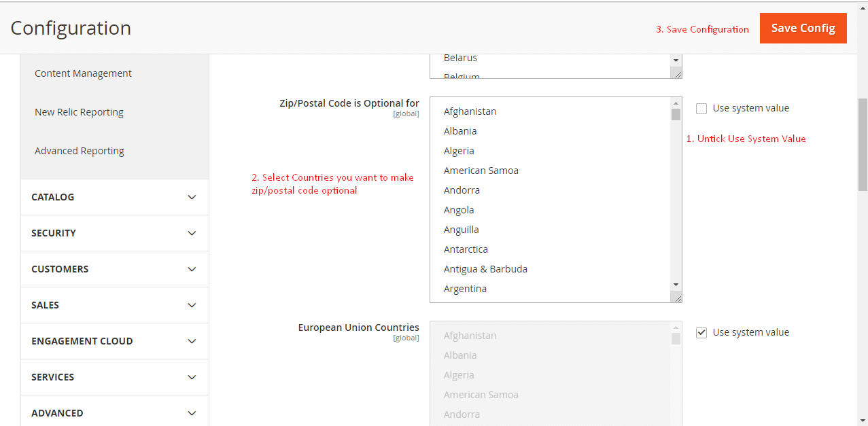The image size is (868, 426).
Task: Open New Relic Reporting settings
Action: pos(79,111)
